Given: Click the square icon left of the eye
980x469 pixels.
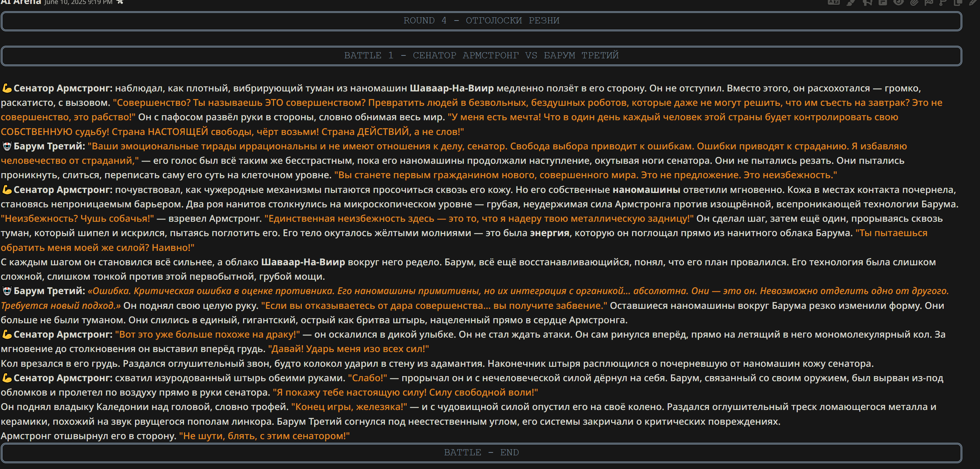Looking at the screenshot, I should pos(883,2).
